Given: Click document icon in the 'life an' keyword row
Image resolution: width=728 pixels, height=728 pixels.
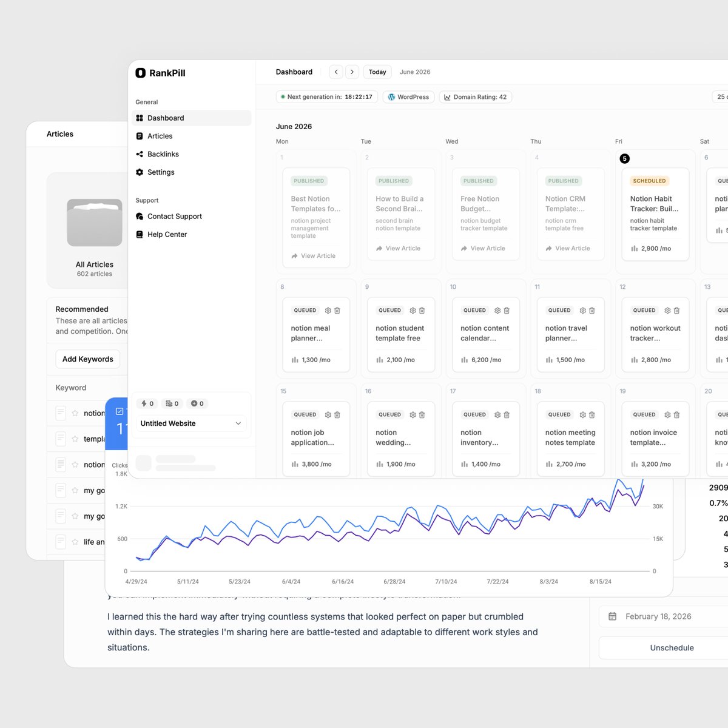Looking at the screenshot, I should tap(61, 542).
